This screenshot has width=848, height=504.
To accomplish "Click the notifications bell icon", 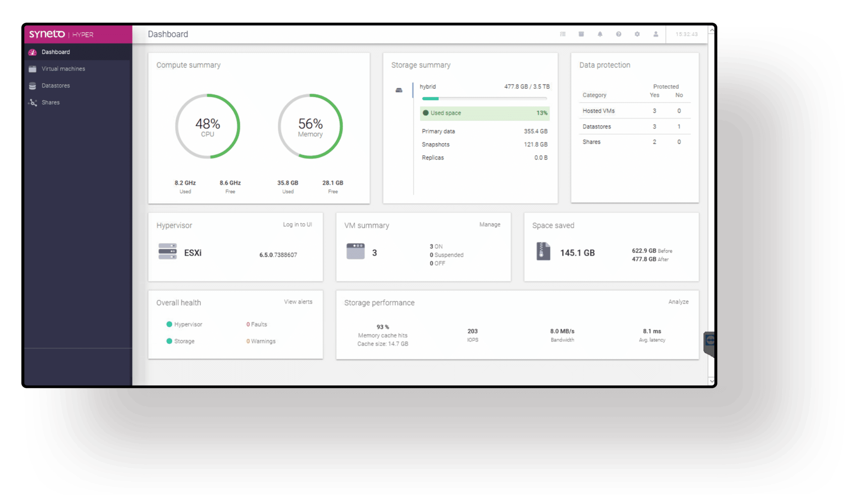I will (x=600, y=34).
